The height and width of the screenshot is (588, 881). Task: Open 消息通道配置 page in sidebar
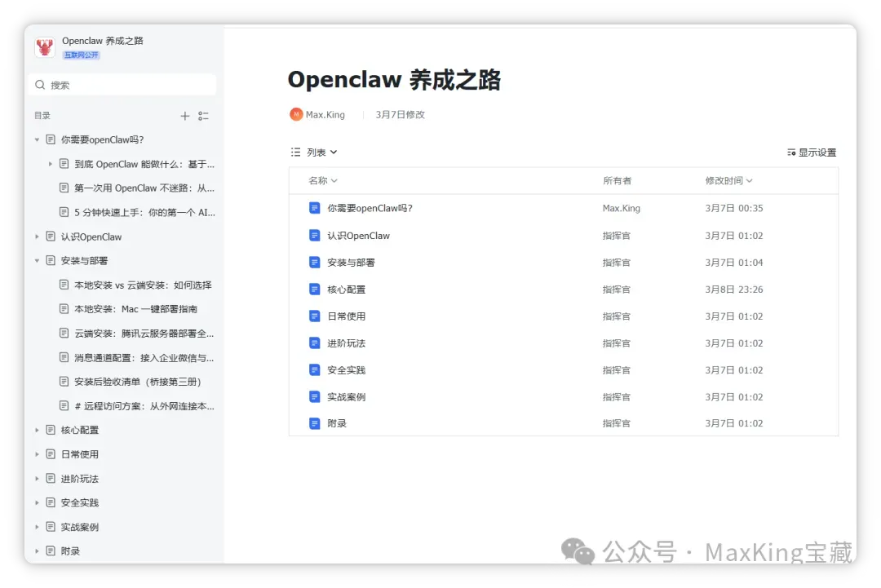coord(144,358)
